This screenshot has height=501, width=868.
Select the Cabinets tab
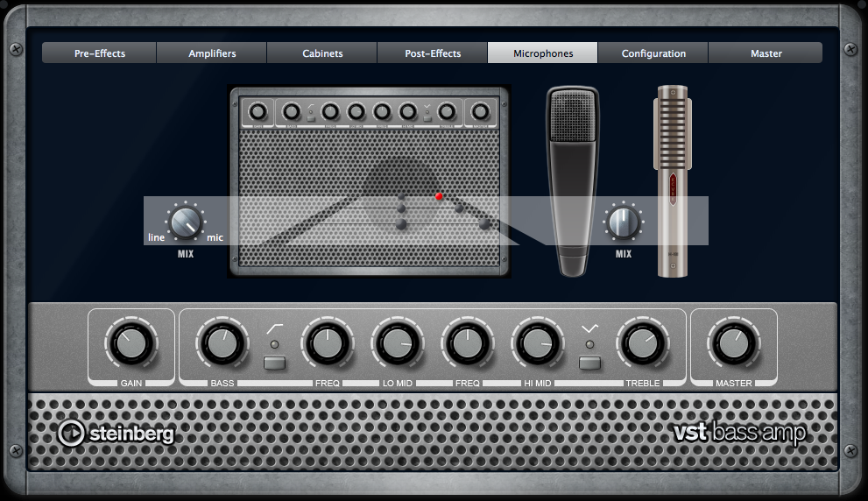(322, 53)
